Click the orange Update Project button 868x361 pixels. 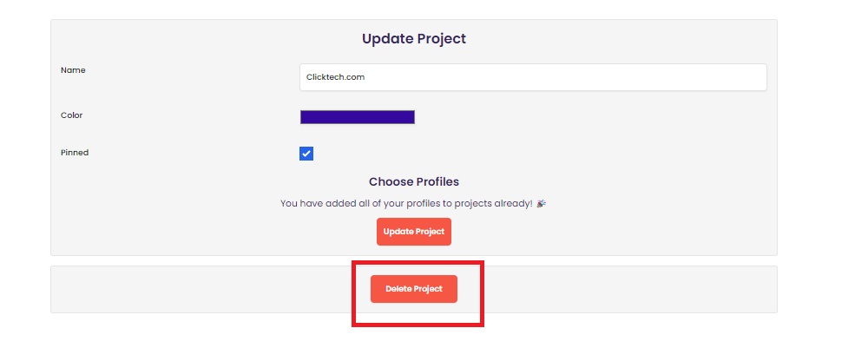tap(413, 232)
